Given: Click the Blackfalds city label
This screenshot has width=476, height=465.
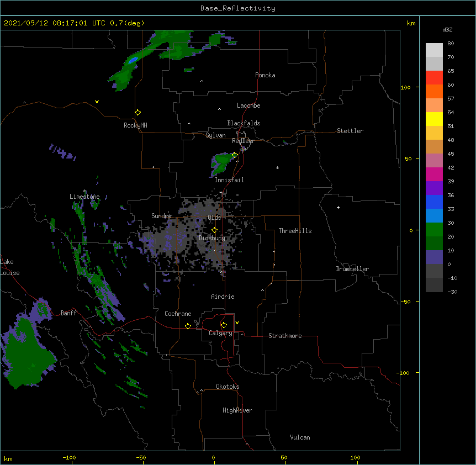Looking at the screenshot, I should pos(244,123).
